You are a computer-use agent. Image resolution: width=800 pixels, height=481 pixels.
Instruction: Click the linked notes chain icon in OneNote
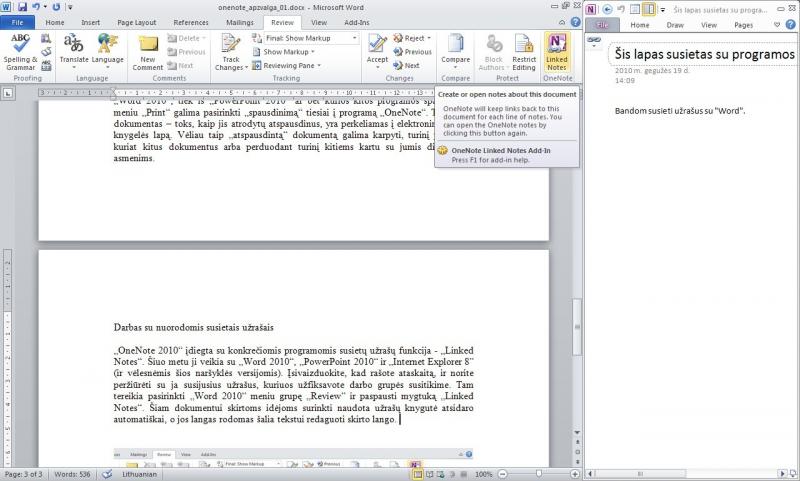coord(594,40)
